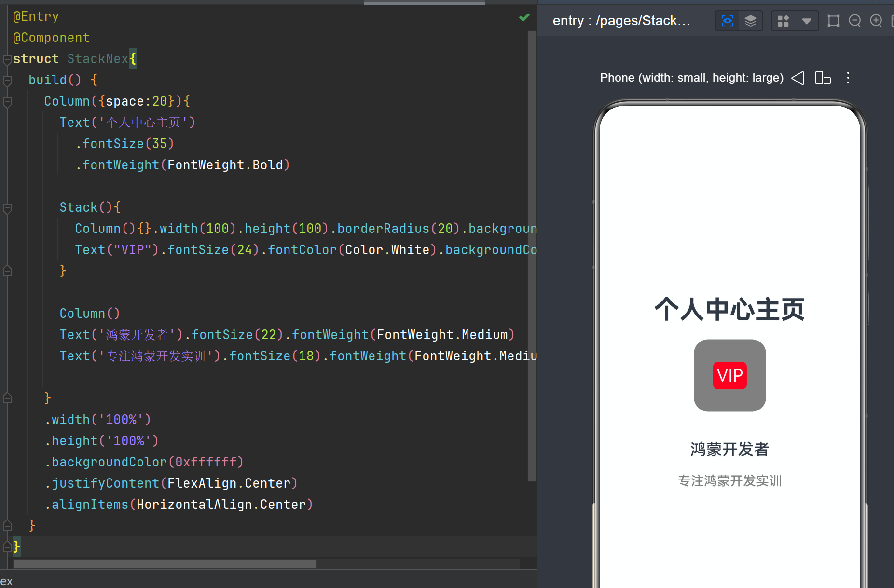This screenshot has width=894, height=588.
Task: Click '专注鸿蒙开发实训' text in phone preview
Action: click(729, 480)
